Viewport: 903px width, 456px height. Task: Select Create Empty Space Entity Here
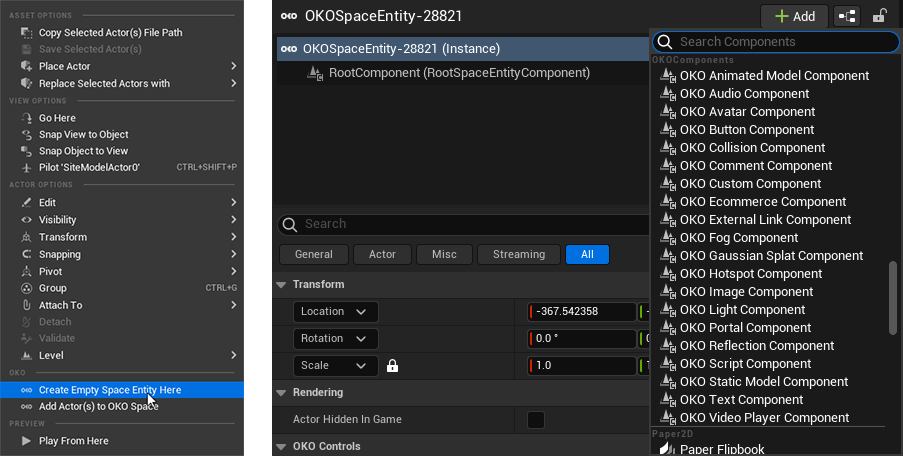pos(110,390)
